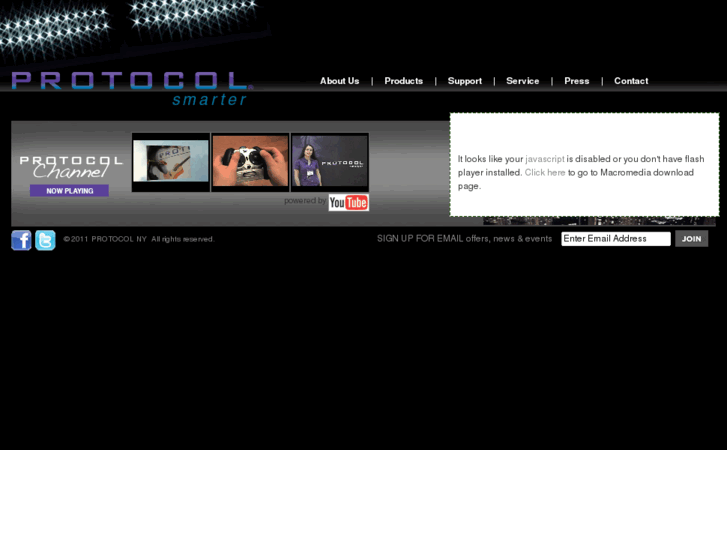Visit the Press section
727x545 pixels.
[577, 81]
